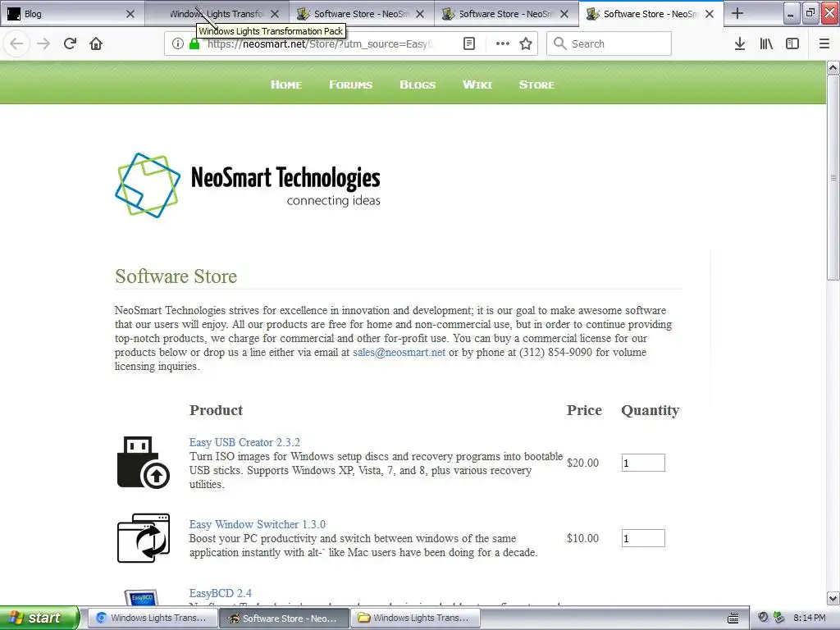Click the $10.00 price text
The image size is (840, 630).
click(583, 538)
